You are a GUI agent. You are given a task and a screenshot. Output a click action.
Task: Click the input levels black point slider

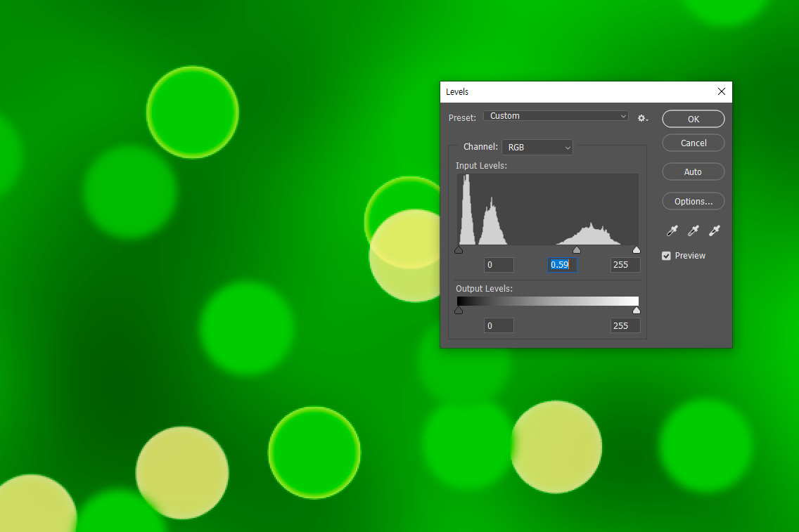[459, 249]
